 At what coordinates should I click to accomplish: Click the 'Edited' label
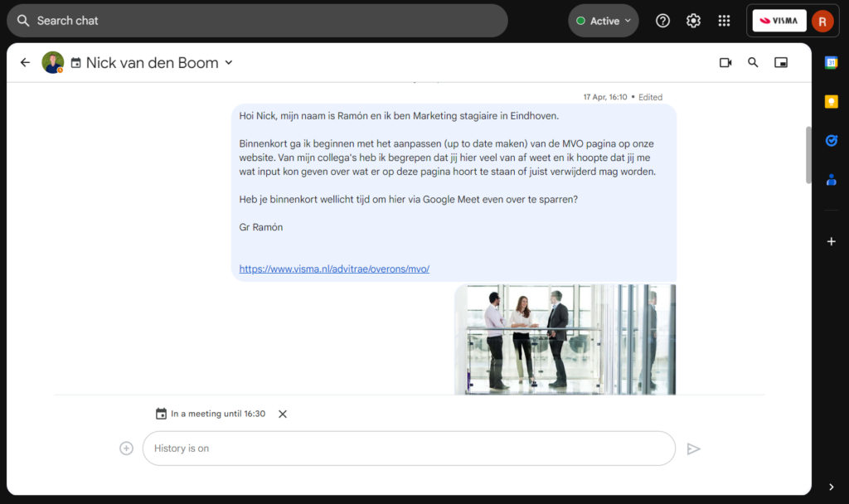click(650, 98)
